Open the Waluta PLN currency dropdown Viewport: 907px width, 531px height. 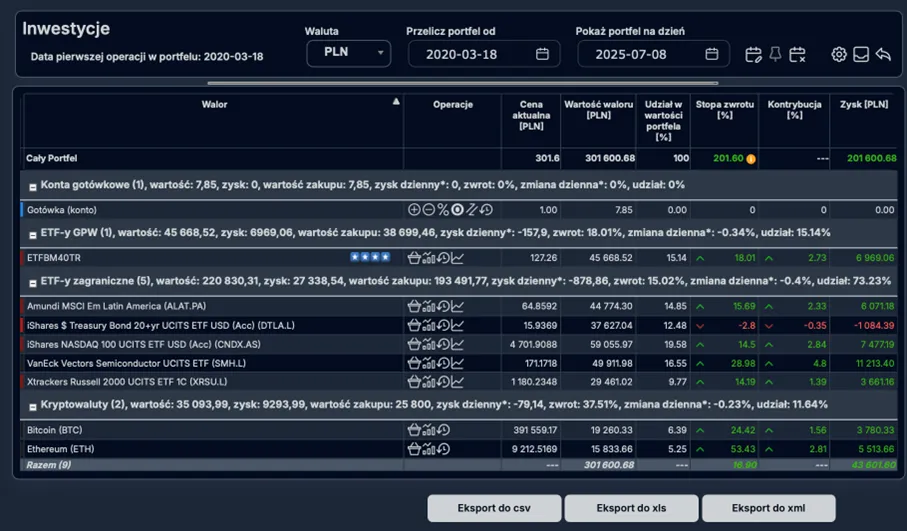[349, 53]
